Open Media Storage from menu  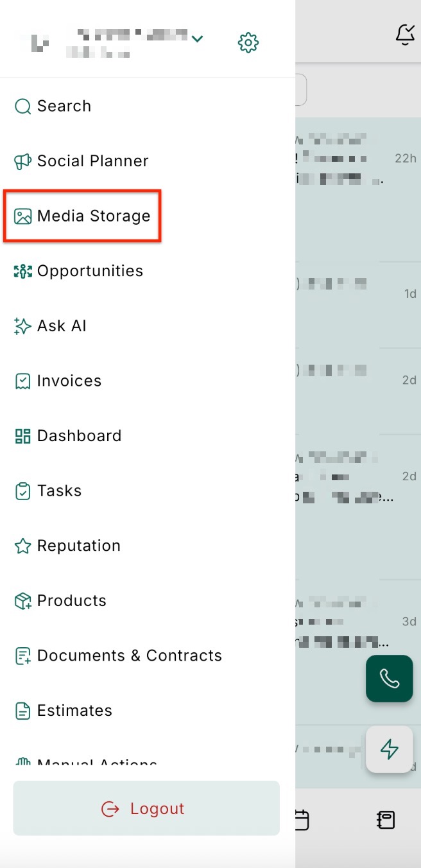coord(93,216)
